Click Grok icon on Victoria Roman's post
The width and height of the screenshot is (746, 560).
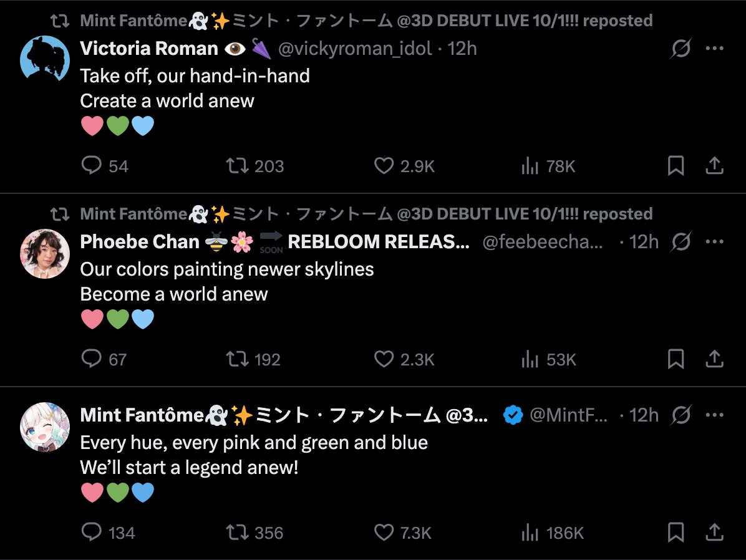pos(681,49)
